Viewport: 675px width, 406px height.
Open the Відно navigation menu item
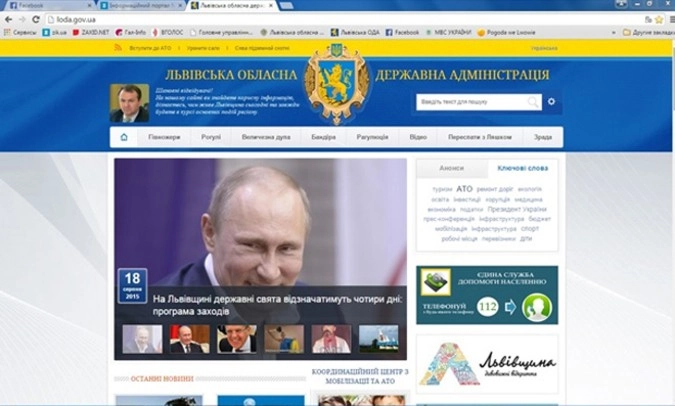pos(417,137)
